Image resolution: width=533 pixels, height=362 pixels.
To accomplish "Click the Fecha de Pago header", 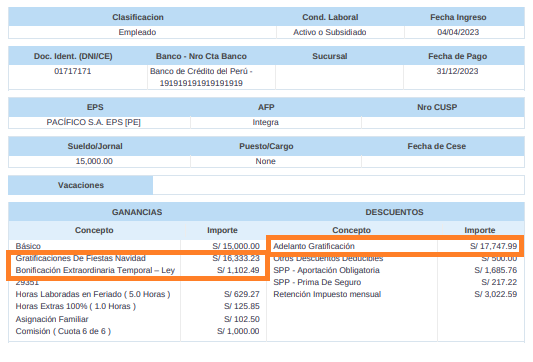I will coord(458,56).
